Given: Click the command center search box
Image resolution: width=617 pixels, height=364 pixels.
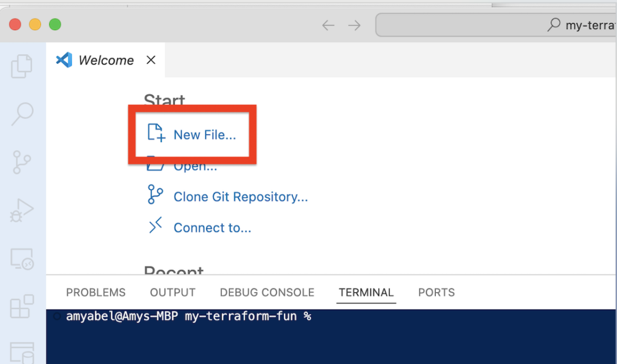Looking at the screenshot, I should click(495, 25).
